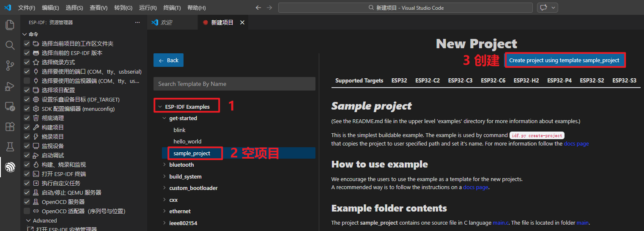Click the debug icon beside 启动调试
This screenshot has width=644, height=231.
tap(36, 155)
